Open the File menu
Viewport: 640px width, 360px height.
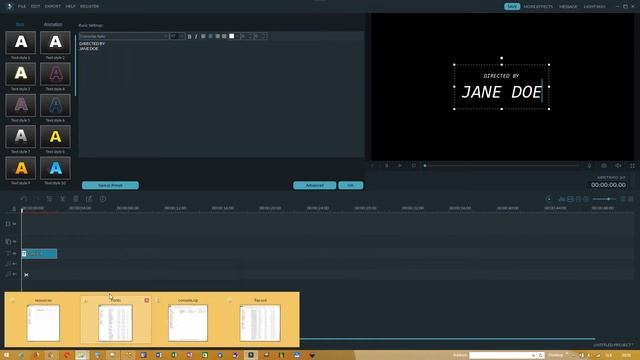point(22,7)
